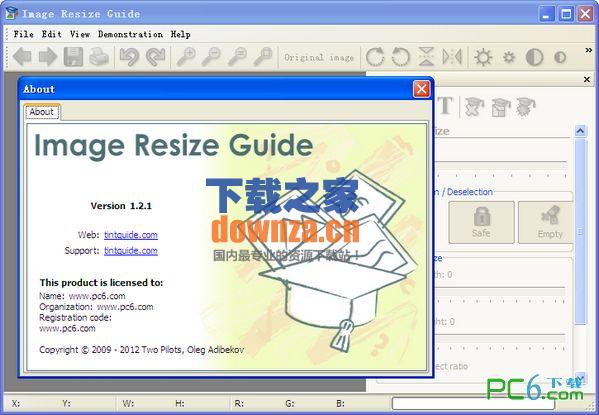Flip image vertically icon
This screenshot has height=415, width=599.
pos(426,57)
